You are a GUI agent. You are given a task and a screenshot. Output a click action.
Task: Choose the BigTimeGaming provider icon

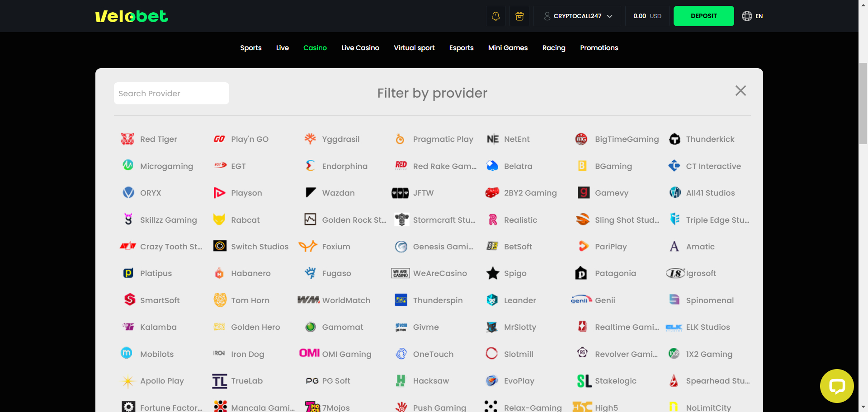click(581, 139)
